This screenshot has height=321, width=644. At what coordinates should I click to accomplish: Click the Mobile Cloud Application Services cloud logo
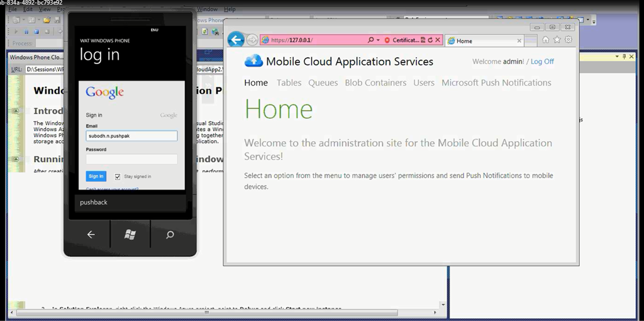coord(253,61)
